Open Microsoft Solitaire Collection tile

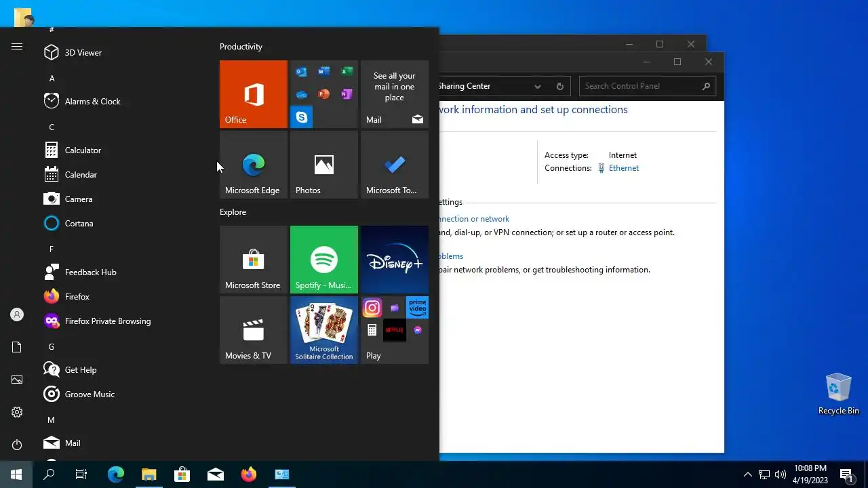click(x=324, y=330)
